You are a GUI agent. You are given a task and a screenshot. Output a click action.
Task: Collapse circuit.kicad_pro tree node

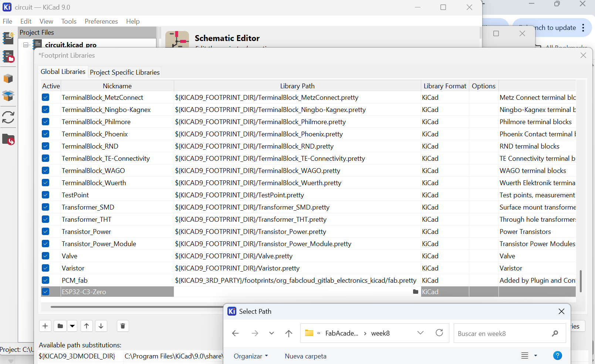[26, 45]
